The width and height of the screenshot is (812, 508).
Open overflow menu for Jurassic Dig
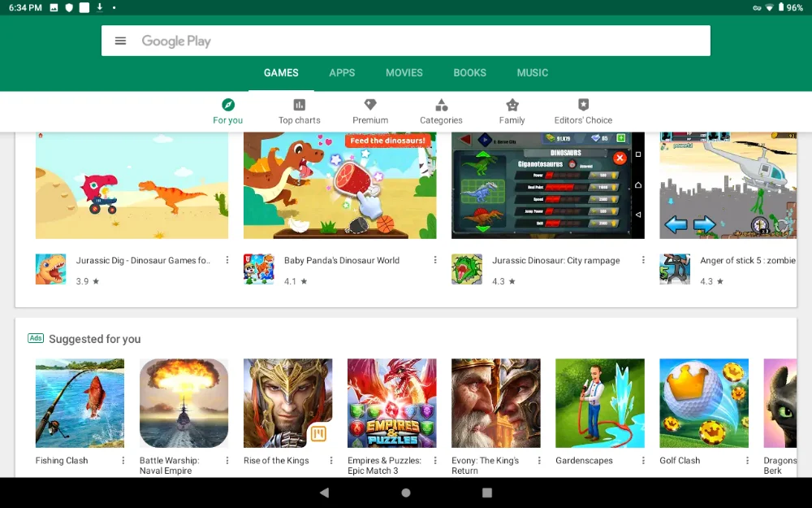coord(227,260)
